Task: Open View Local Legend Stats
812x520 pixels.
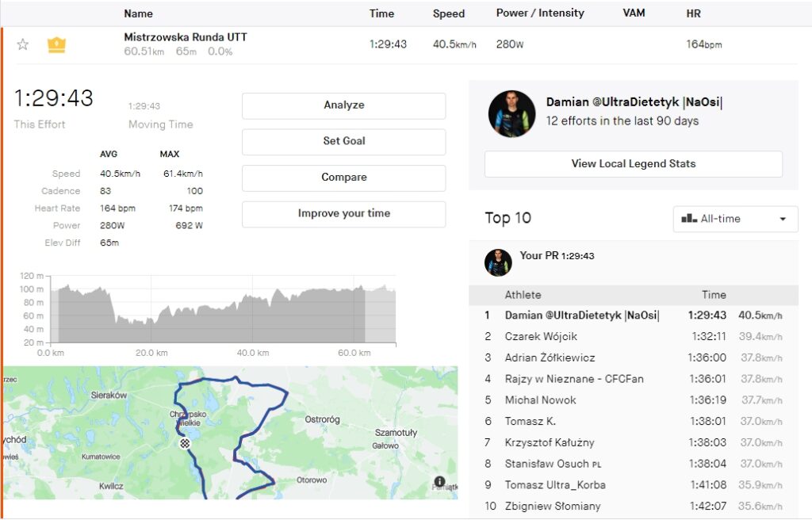Action: pyautogui.click(x=633, y=164)
